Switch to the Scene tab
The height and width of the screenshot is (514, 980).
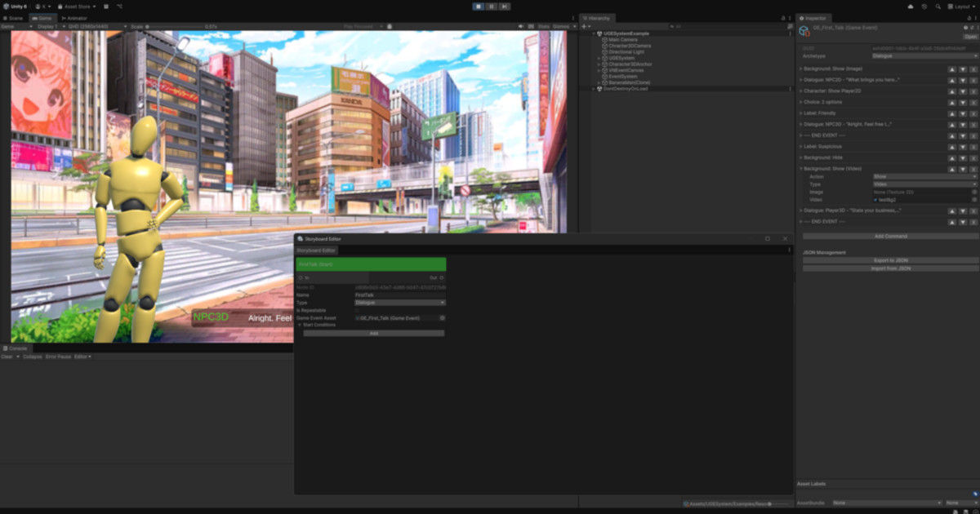14,17
